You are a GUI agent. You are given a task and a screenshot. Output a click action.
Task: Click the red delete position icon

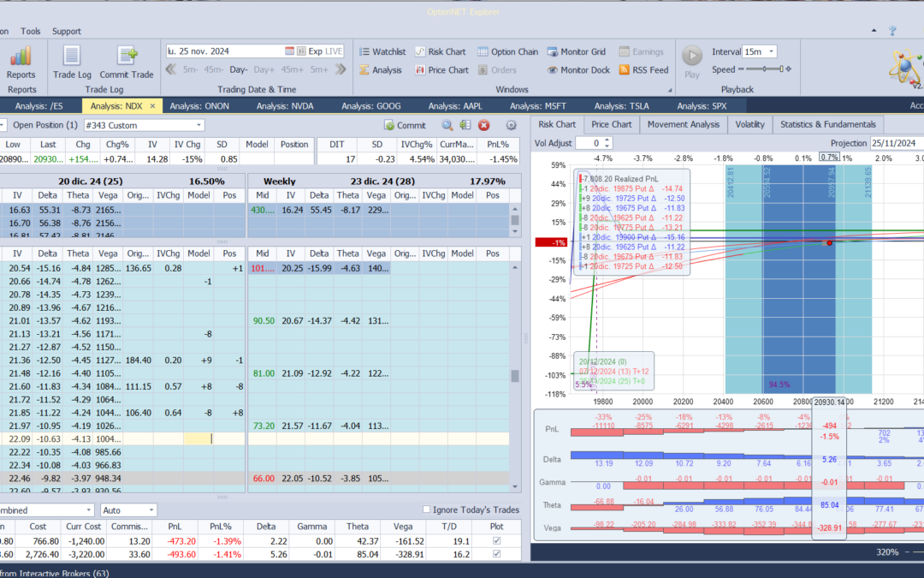click(x=483, y=125)
